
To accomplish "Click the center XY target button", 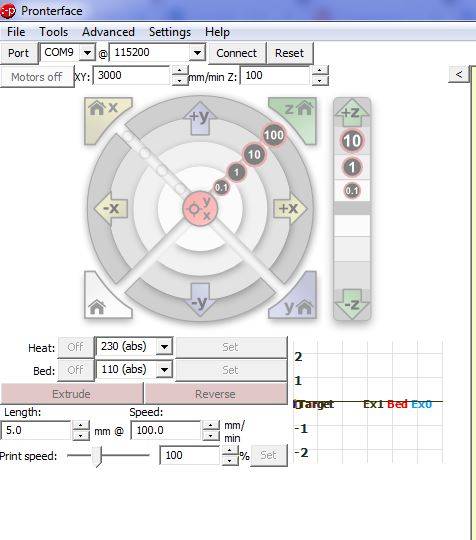I will click(200, 209).
